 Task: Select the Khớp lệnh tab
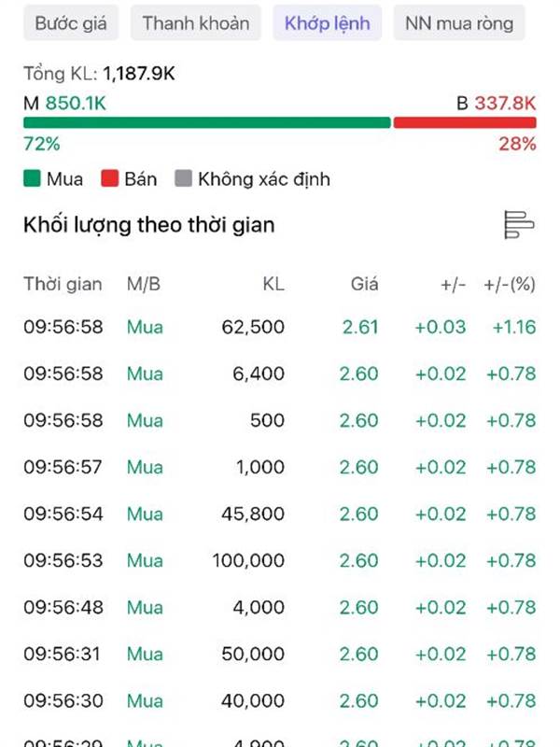(x=328, y=22)
